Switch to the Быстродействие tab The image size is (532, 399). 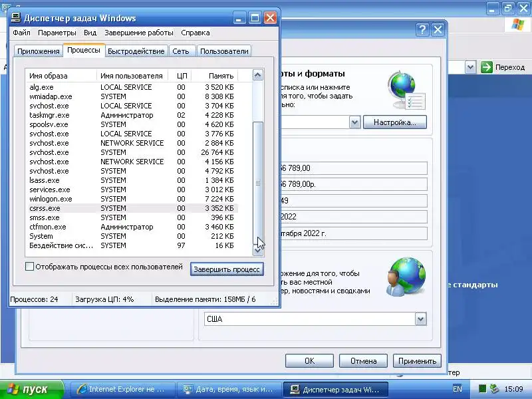pos(136,51)
